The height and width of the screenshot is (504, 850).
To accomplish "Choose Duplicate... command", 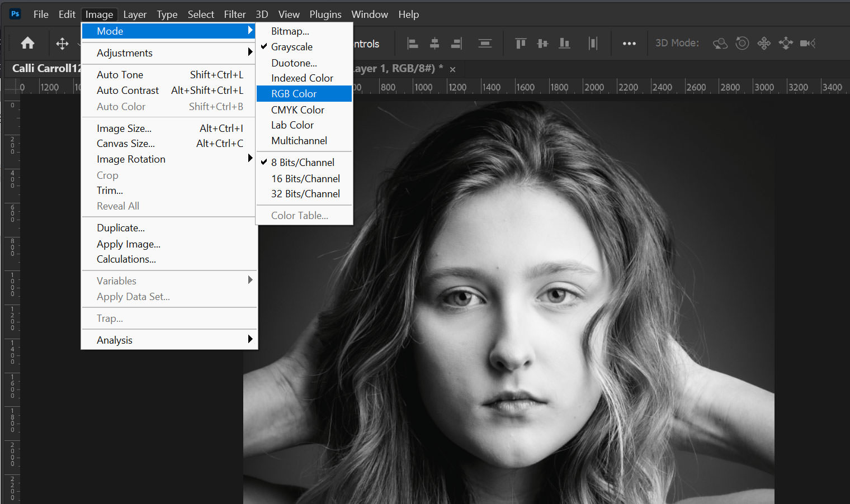I will pyautogui.click(x=168, y=228).
